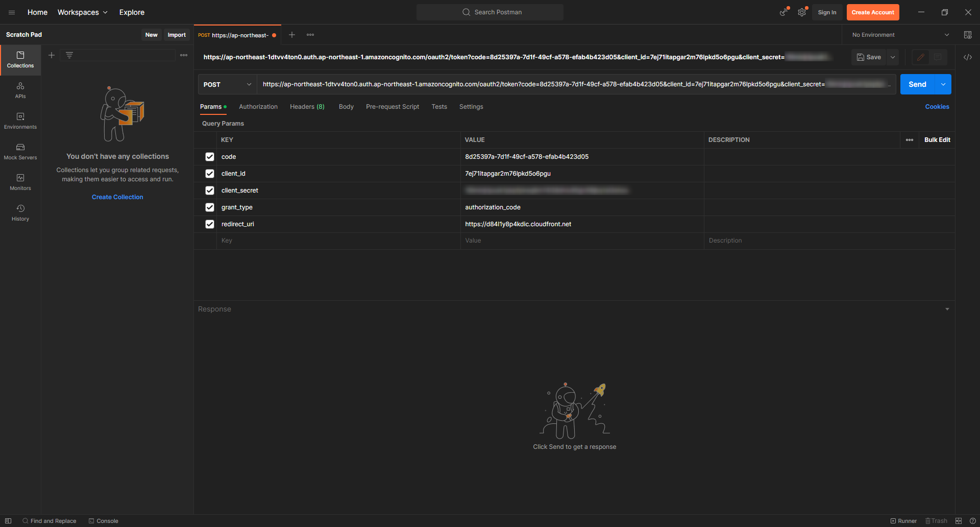Screen dimensions: 980x527
Task: Toggle the sidebar with the bottom-left icon
Action: [8, 521]
